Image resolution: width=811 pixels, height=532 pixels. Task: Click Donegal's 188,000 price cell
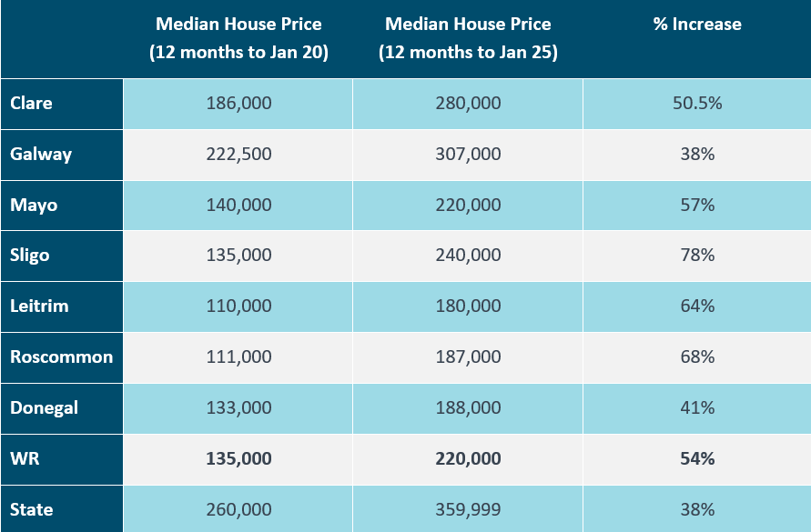point(468,407)
